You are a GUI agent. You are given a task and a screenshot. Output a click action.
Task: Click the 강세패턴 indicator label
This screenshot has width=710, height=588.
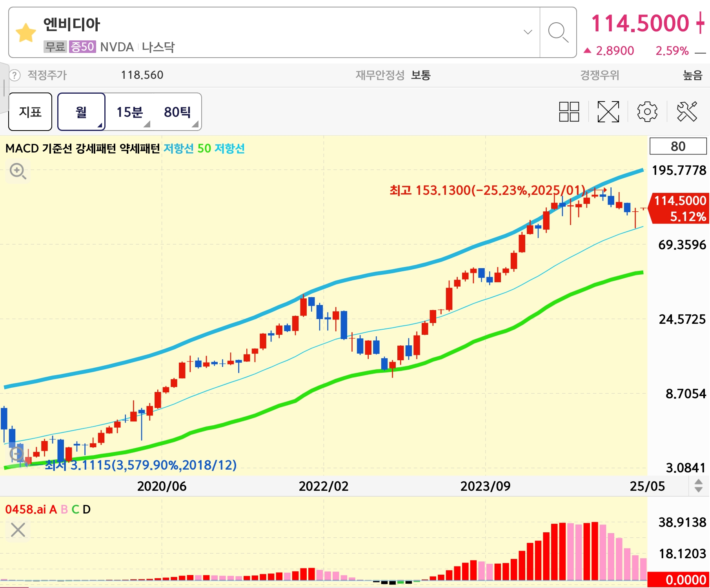point(96,148)
